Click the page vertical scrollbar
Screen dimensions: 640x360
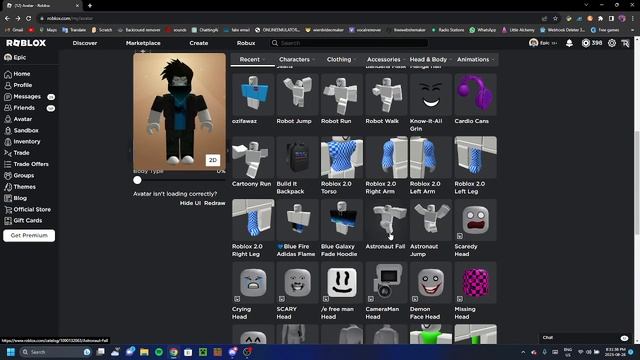tap(637, 182)
